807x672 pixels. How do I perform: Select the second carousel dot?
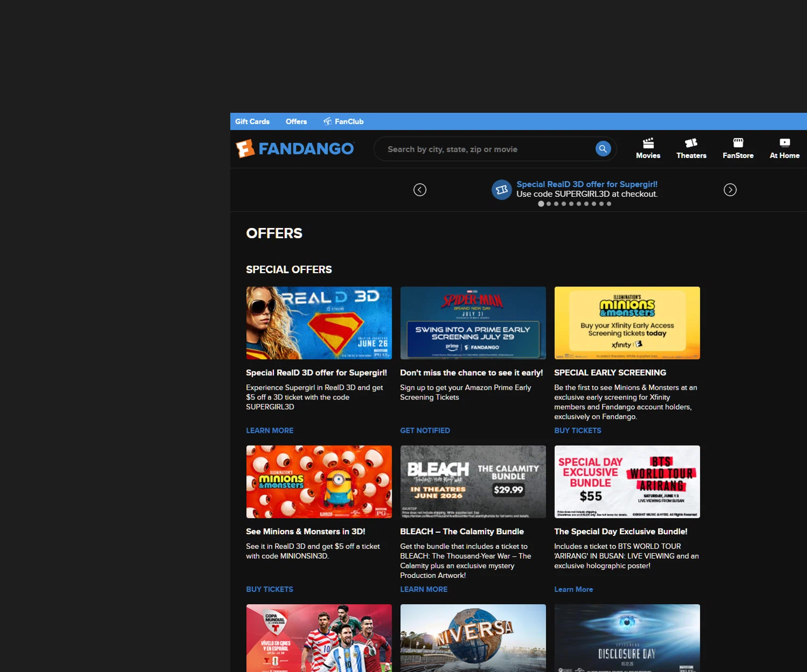[x=549, y=204]
